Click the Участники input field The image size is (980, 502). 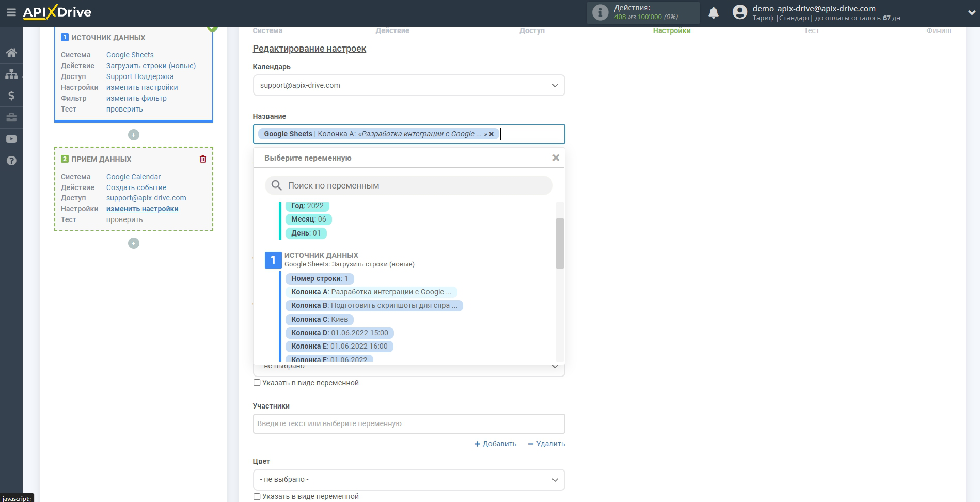[409, 423]
